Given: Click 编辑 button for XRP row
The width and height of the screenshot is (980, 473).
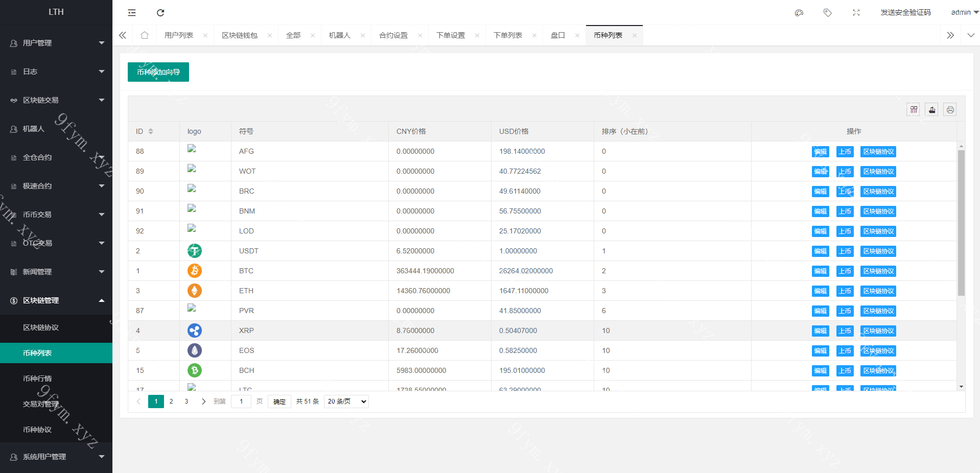Looking at the screenshot, I should (821, 331).
